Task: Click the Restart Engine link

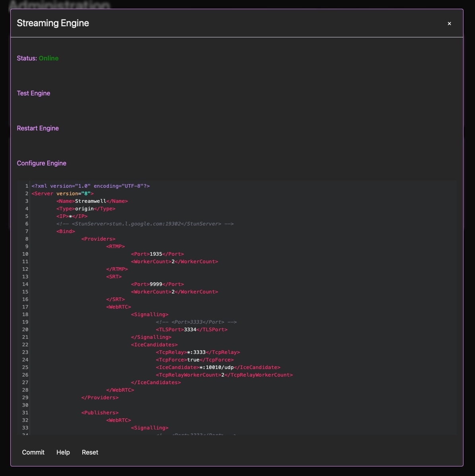Action: [38, 128]
